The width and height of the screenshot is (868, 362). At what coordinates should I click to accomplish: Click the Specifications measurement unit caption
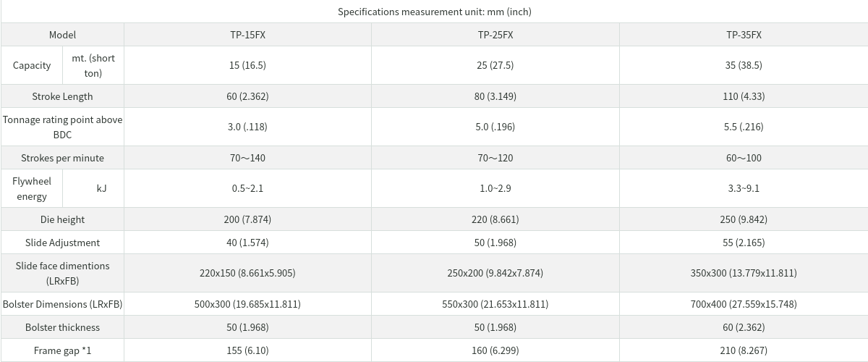(x=434, y=12)
